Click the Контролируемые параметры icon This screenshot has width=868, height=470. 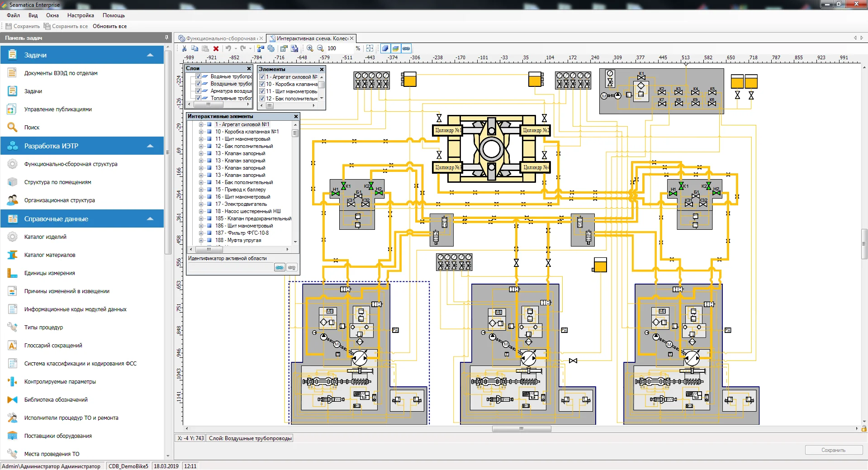point(12,381)
